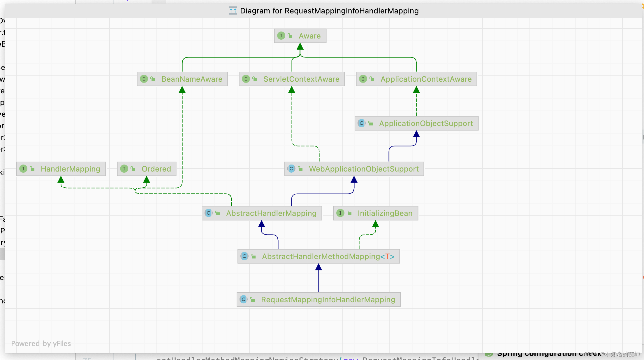
Task: Click the interface icon on ServletContextAware node
Action: tap(246, 79)
